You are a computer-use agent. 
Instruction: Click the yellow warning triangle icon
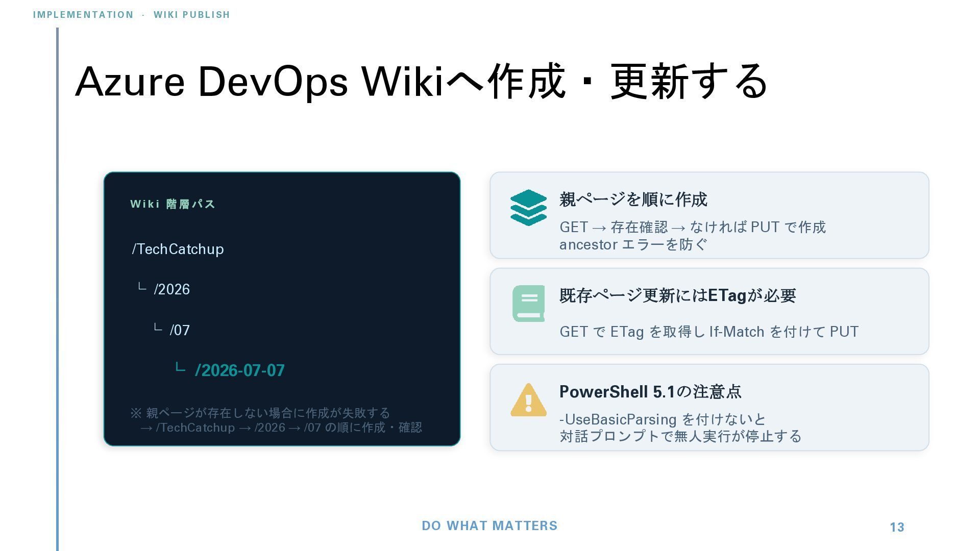click(x=528, y=400)
